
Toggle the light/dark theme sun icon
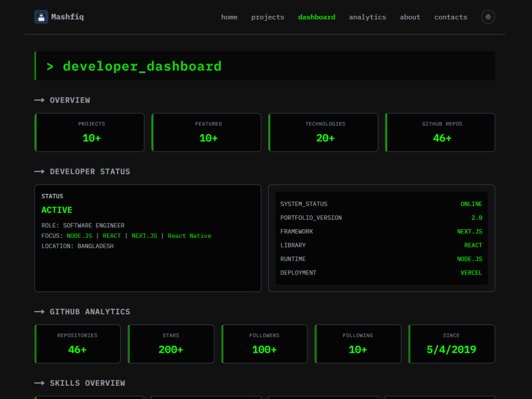click(x=488, y=17)
